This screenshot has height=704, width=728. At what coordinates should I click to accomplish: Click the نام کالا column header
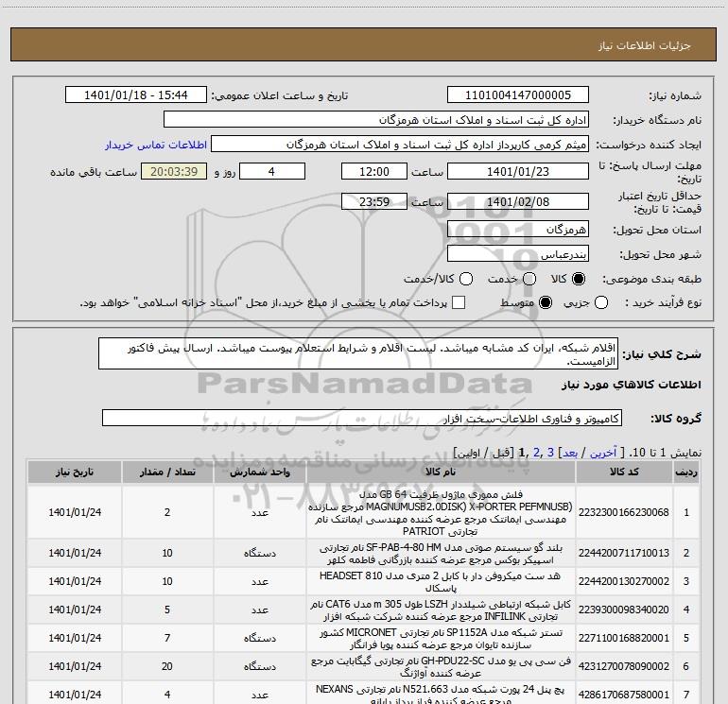coord(441,472)
